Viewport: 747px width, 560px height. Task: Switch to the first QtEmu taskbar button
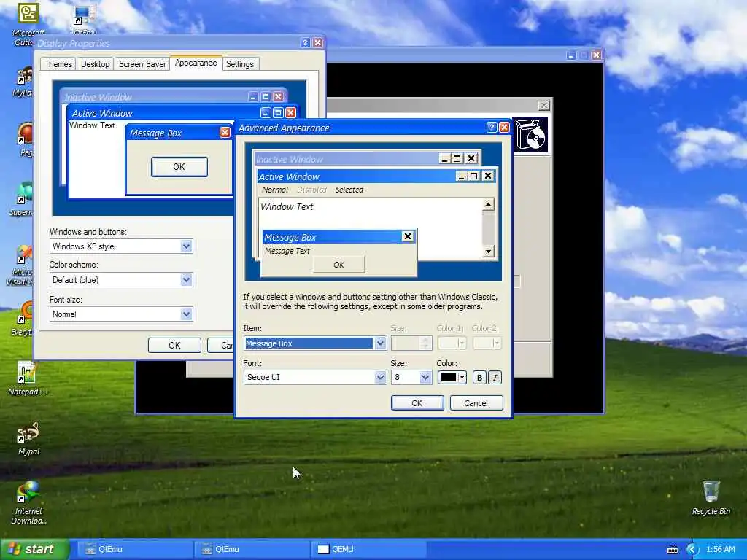(133, 549)
